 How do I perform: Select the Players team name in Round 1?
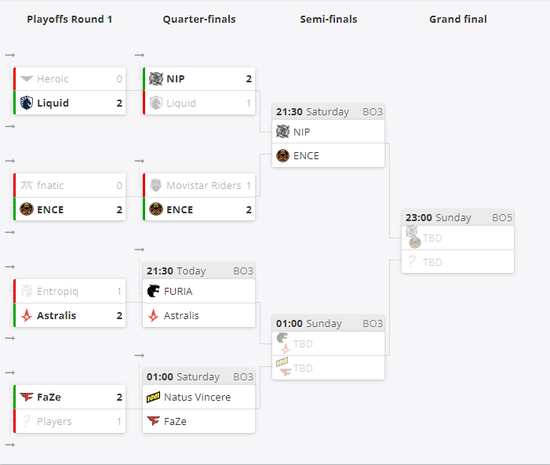click(54, 421)
